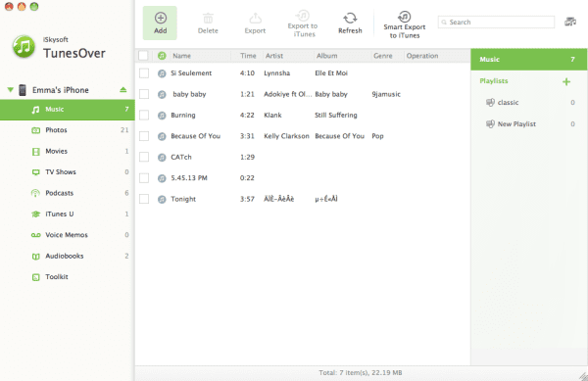Refresh the device music list
The height and width of the screenshot is (381, 588).
350,23
